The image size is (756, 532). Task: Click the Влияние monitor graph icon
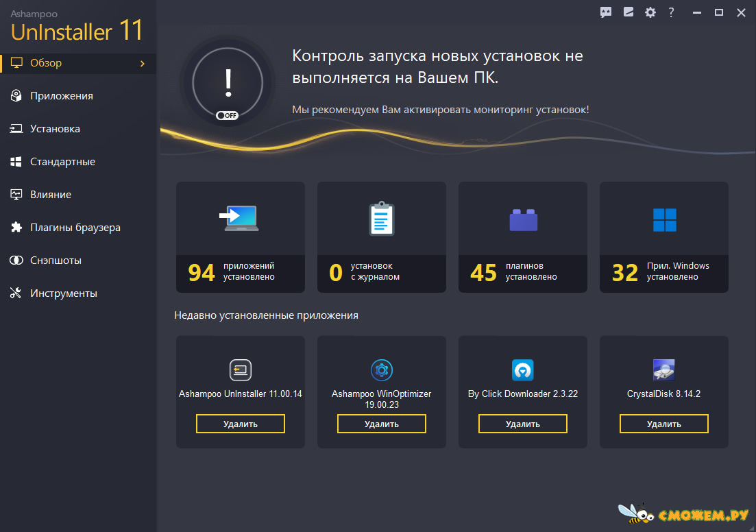(x=16, y=195)
